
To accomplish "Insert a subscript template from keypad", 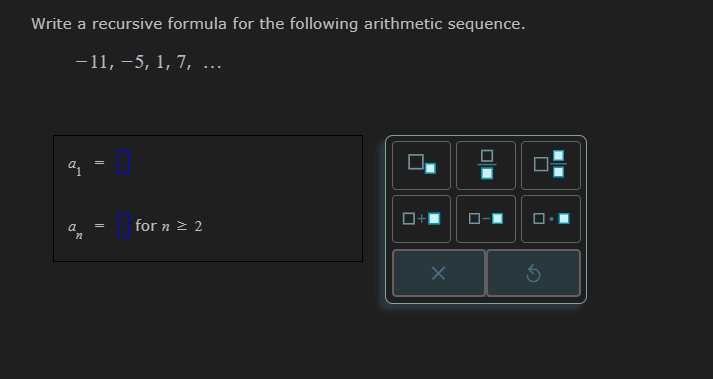I will [x=422, y=165].
